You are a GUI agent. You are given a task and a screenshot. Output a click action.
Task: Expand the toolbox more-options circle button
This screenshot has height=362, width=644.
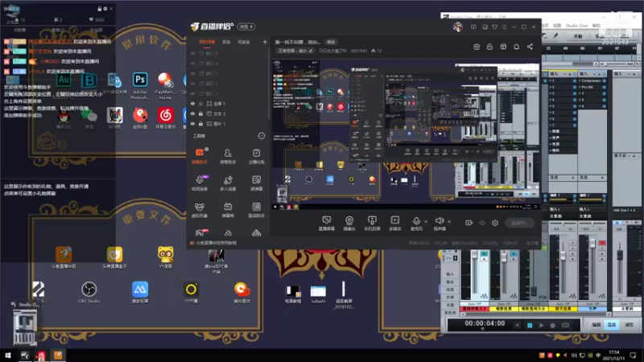[x=262, y=136]
